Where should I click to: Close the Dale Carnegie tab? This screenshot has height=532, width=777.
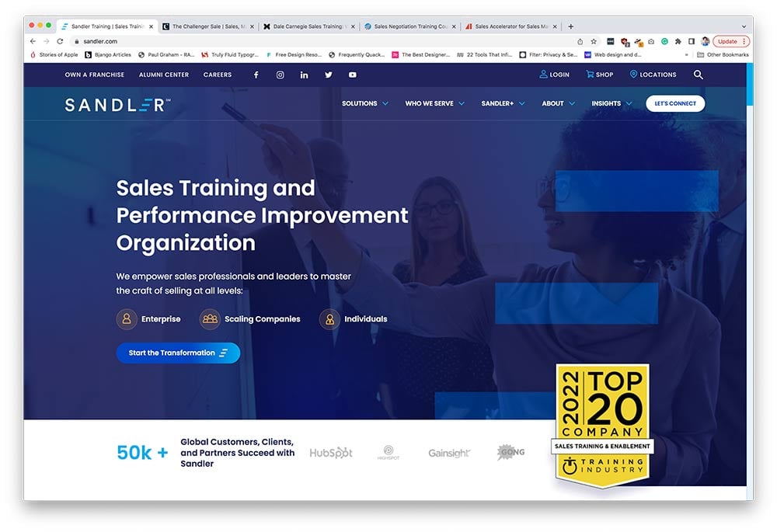pos(353,26)
